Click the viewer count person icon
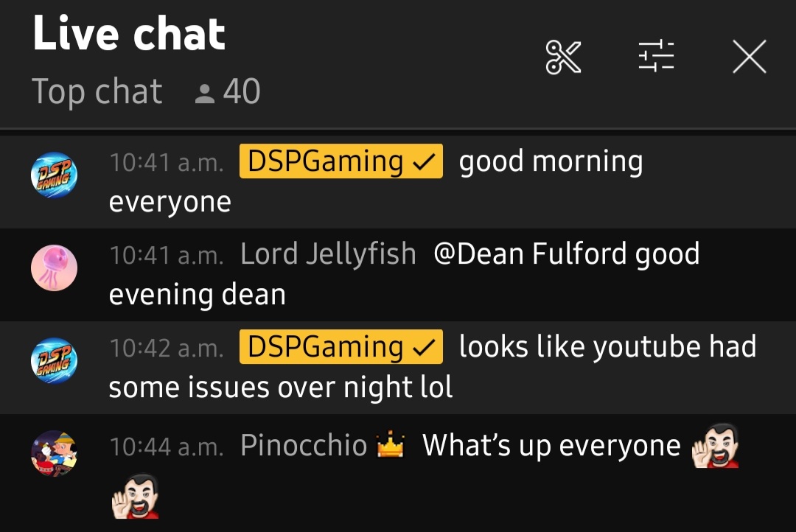This screenshot has width=796, height=532. click(x=205, y=94)
